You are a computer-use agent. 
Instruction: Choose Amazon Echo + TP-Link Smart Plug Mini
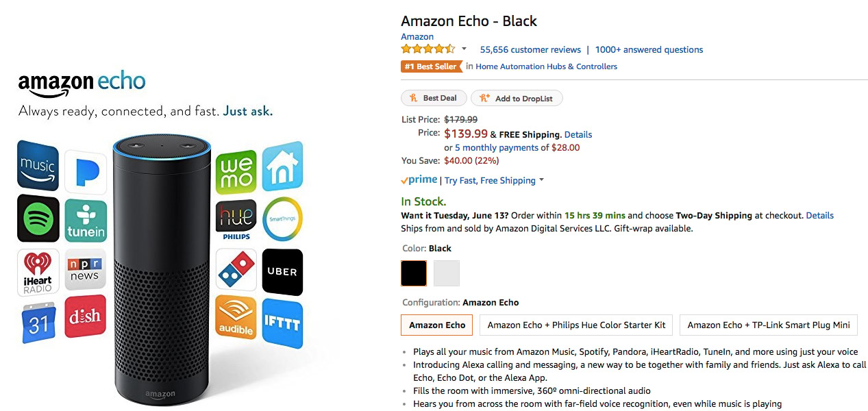(768, 325)
